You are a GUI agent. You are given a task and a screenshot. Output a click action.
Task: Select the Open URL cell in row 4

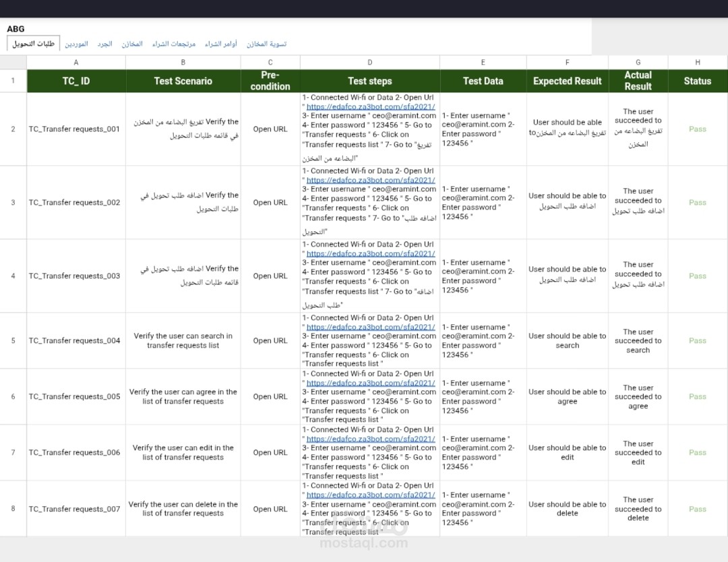270,276
